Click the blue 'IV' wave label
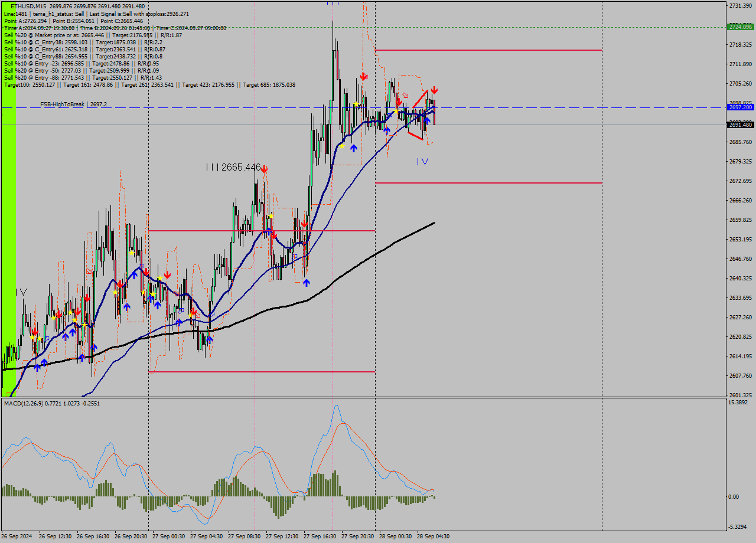Screen dimensions: 756x543 click(x=422, y=161)
